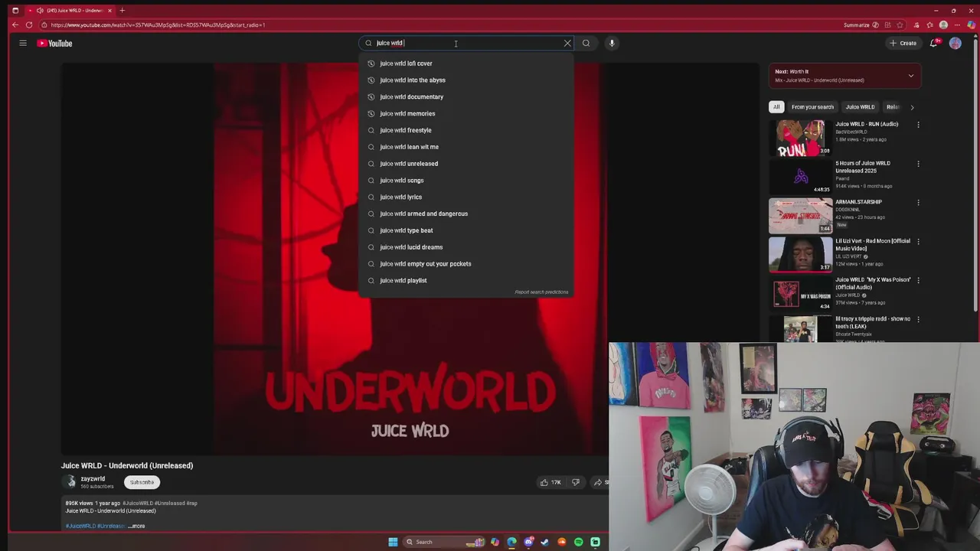Choose juice wrld playlist suggestion
Image resolution: width=980 pixels, height=551 pixels.
(465, 280)
